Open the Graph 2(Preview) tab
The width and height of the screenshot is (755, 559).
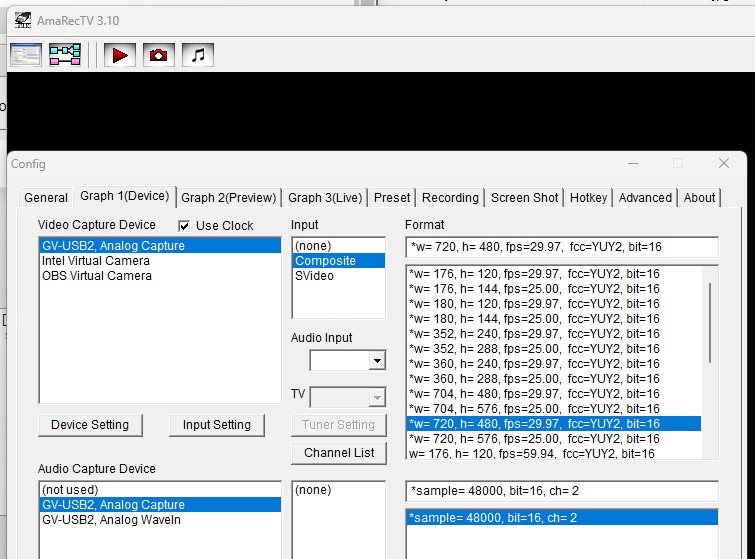(229, 198)
